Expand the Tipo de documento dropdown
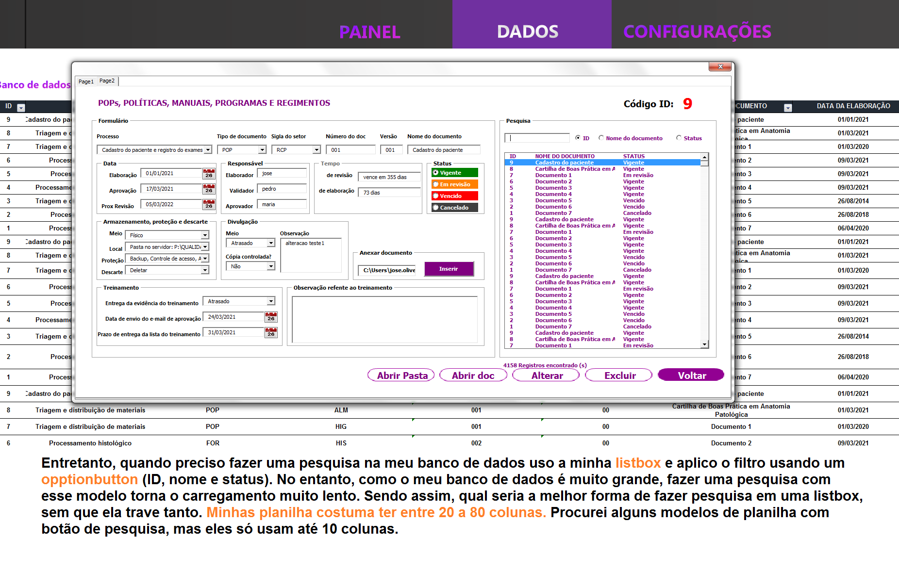This screenshot has height=588, width=899. (x=262, y=150)
